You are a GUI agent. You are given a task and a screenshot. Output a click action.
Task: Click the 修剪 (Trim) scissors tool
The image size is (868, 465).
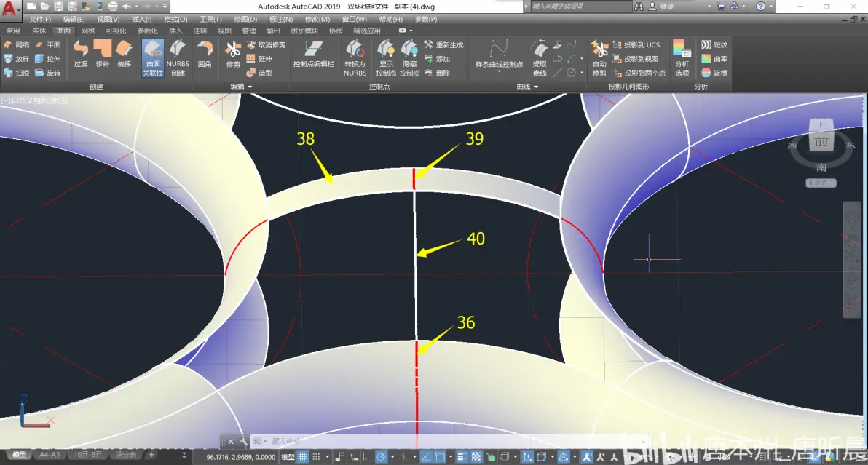[233, 54]
